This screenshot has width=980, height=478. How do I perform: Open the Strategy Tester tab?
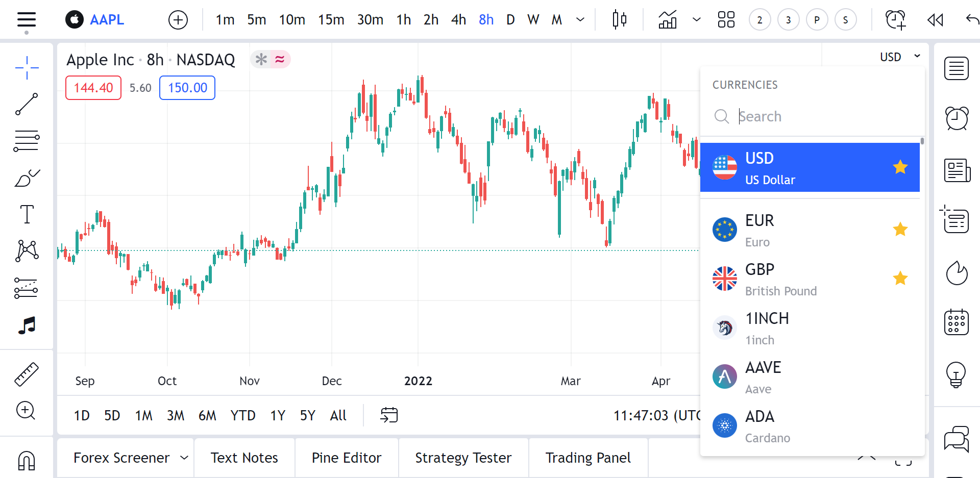point(463,458)
